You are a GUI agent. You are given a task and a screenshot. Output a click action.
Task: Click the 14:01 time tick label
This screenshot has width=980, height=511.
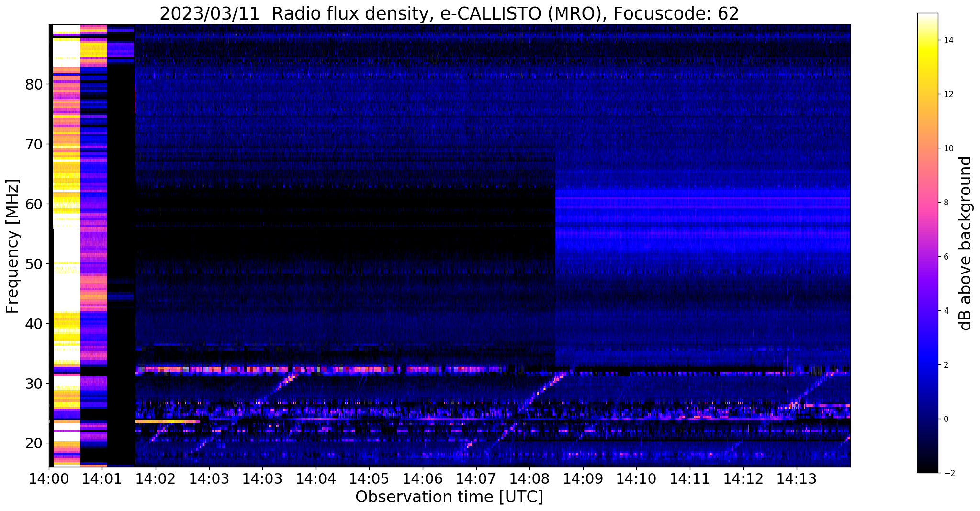point(102,478)
